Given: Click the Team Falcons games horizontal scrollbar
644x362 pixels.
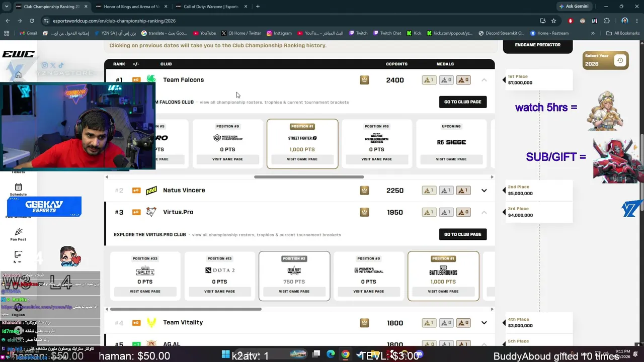Looking at the screenshot, I should coord(309,177).
